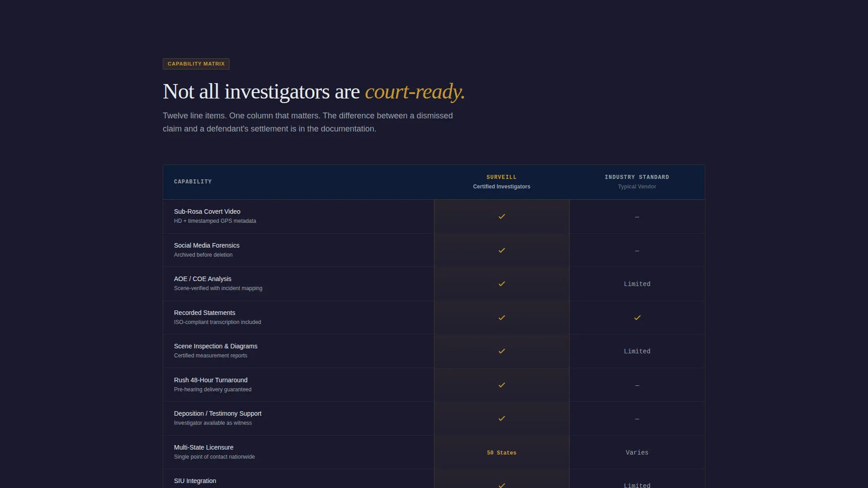Click the Surveill checkmark for AOE / COE Analysis

501,284
